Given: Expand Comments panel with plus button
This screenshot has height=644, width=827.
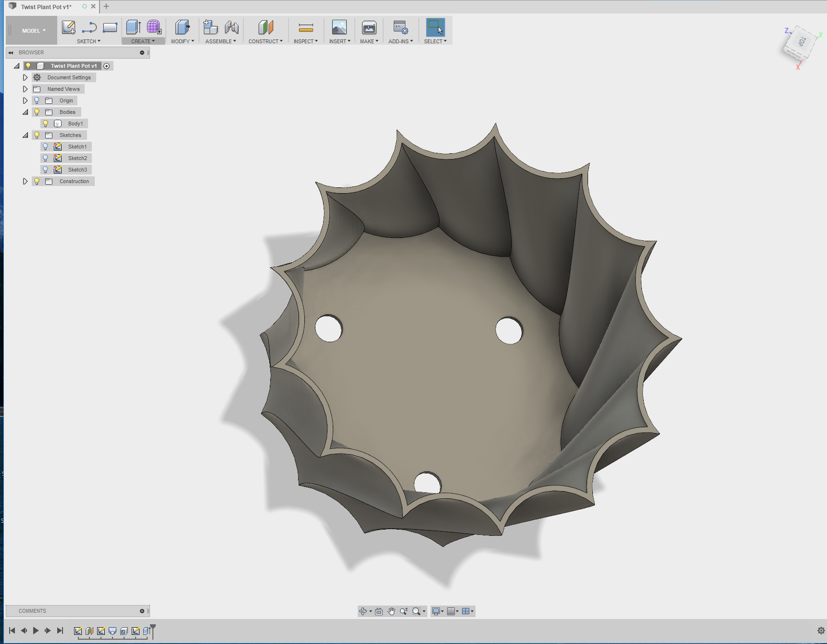Looking at the screenshot, I should 142,611.
